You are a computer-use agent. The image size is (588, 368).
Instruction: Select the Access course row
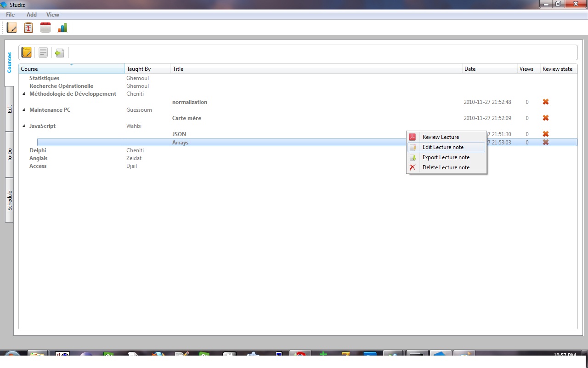point(38,166)
